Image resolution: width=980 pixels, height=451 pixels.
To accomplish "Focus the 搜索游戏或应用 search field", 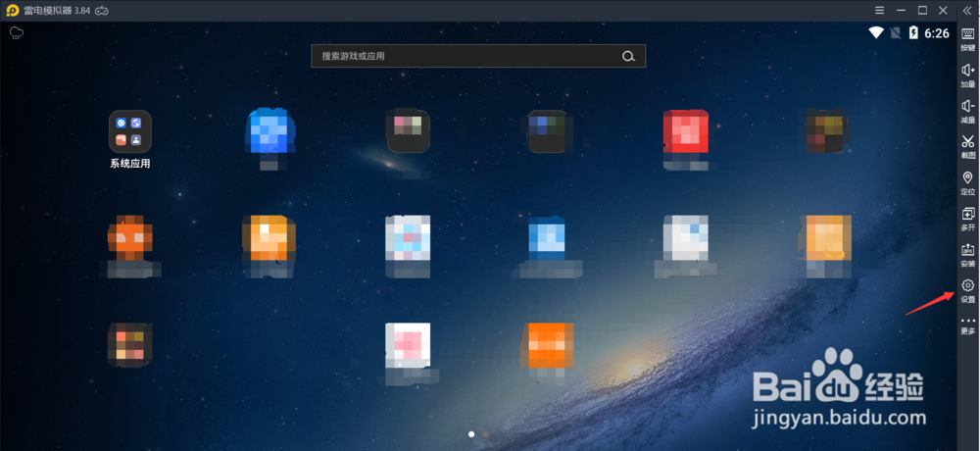I will 478,56.
